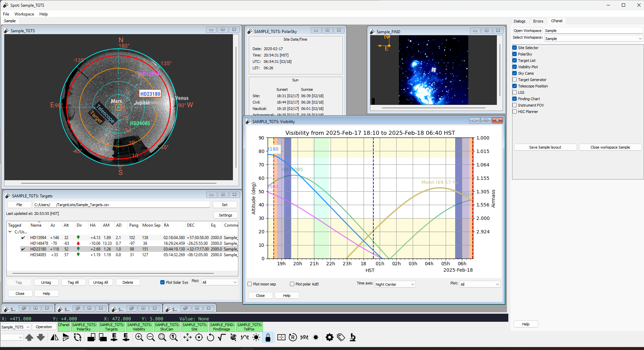Switch to the Errors tab
The image size is (644, 350).
[x=538, y=21]
